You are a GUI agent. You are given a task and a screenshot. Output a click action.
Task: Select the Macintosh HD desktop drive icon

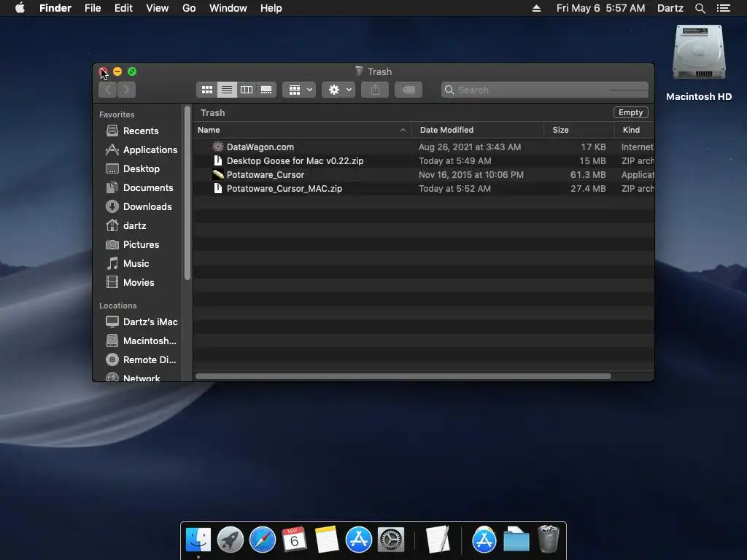[x=699, y=52]
